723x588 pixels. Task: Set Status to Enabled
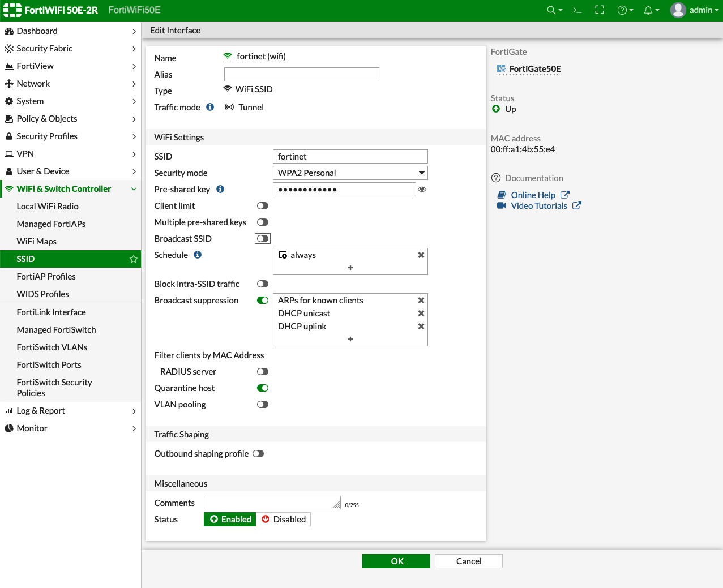(x=230, y=520)
